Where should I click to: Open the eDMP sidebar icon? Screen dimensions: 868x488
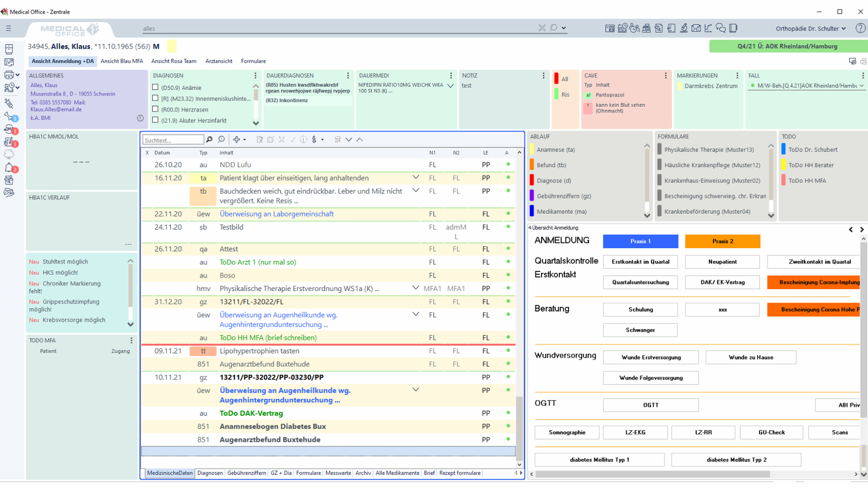(x=9, y=129)
